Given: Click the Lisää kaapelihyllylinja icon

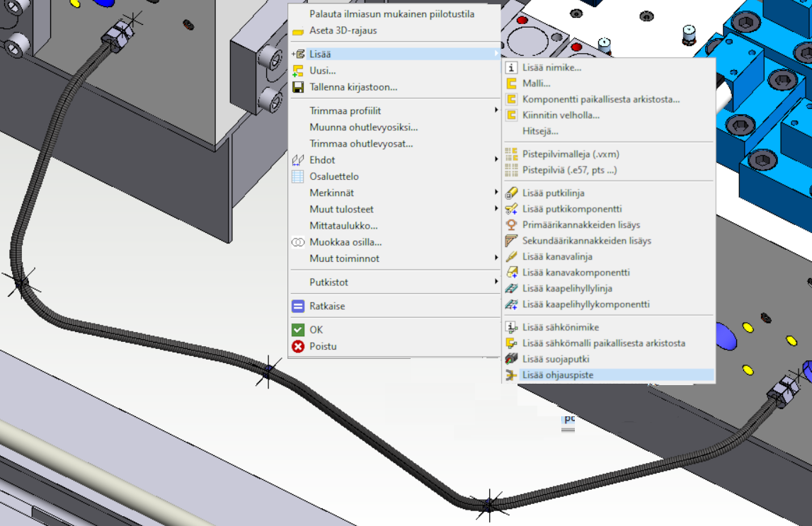Looking at the screenshot, I should [511, 289].
